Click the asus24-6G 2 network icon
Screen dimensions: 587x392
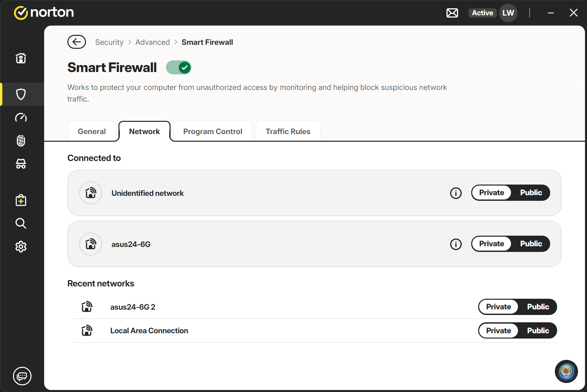(87, 307)
